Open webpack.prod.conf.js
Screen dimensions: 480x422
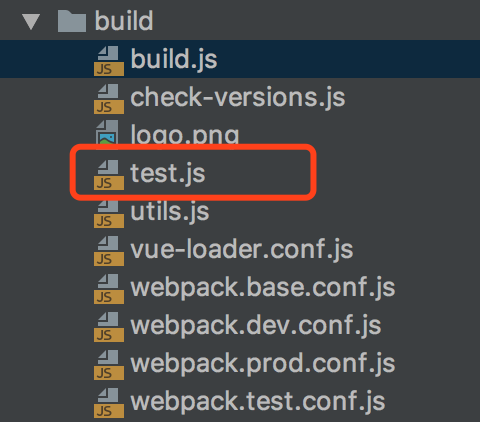click(x=263, y=363)
